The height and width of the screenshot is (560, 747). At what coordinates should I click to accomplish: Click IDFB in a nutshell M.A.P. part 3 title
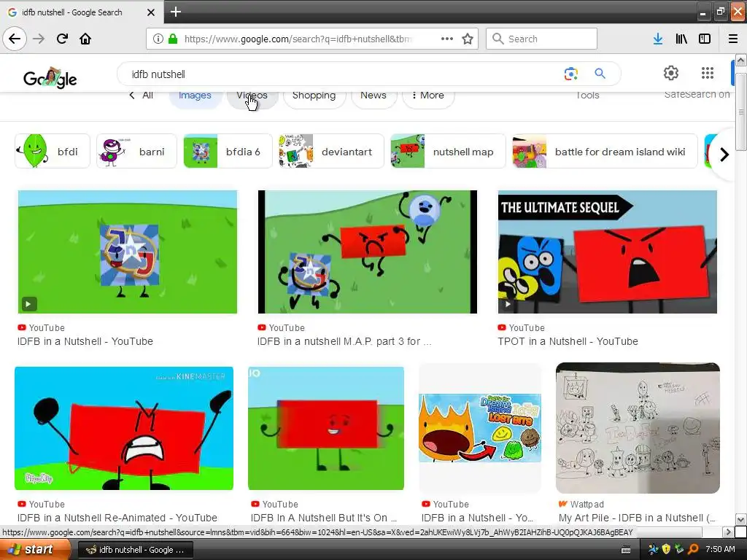click(344, 341)
